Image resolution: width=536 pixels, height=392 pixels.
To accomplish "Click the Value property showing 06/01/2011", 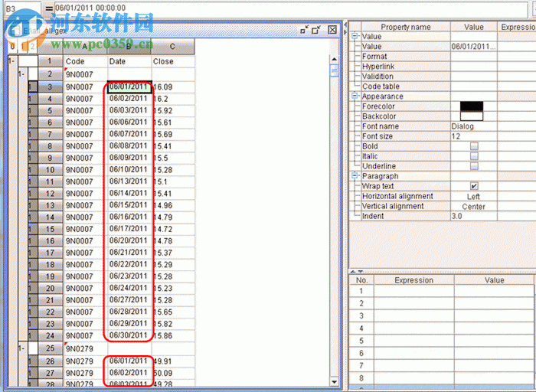I will pos(473,46).
